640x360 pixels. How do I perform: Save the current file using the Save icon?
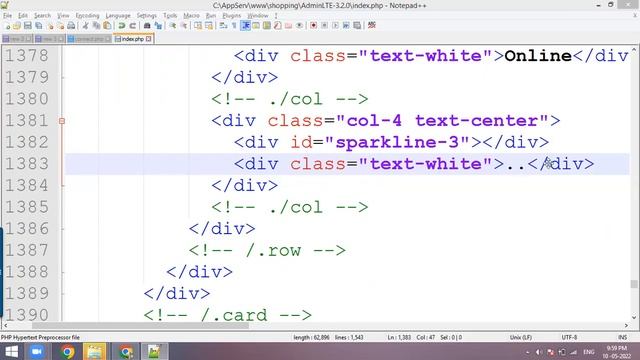(x=28, y=26)
